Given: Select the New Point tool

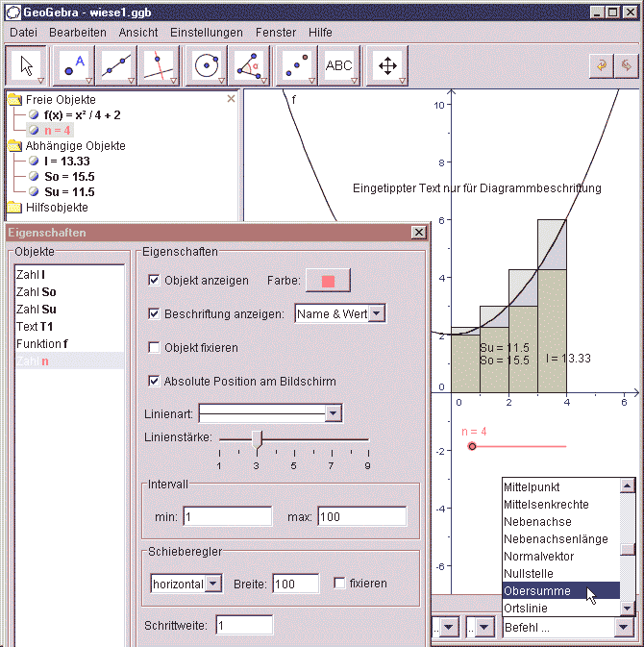Looking at the screenshot, I should (73, 64).
